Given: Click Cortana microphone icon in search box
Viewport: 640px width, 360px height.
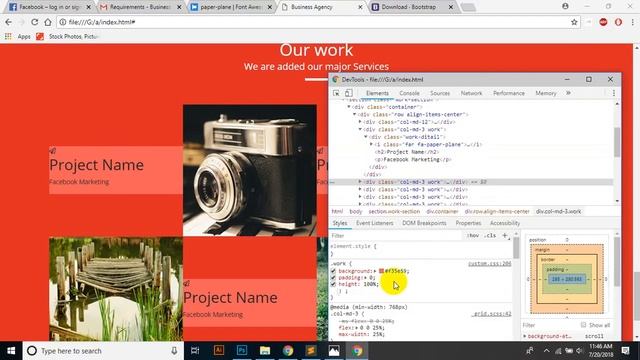Looking at the screenshot, I should (x=174, y=351).
